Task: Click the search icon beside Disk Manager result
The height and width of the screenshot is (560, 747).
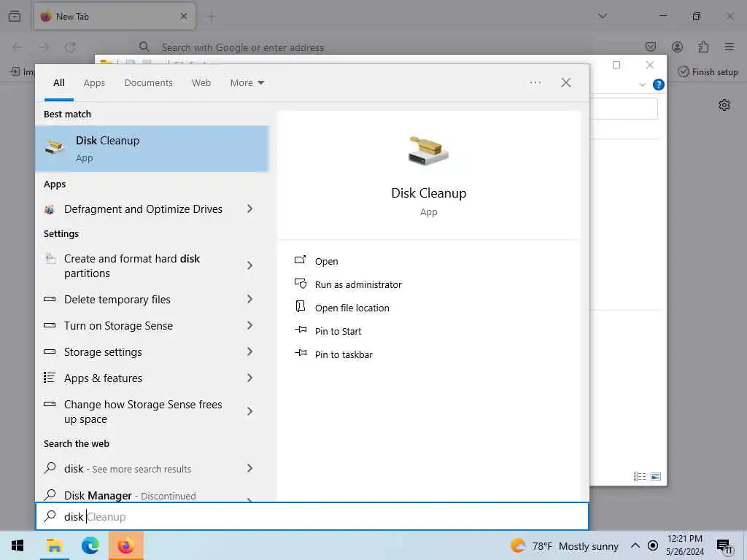Action: 50,495
